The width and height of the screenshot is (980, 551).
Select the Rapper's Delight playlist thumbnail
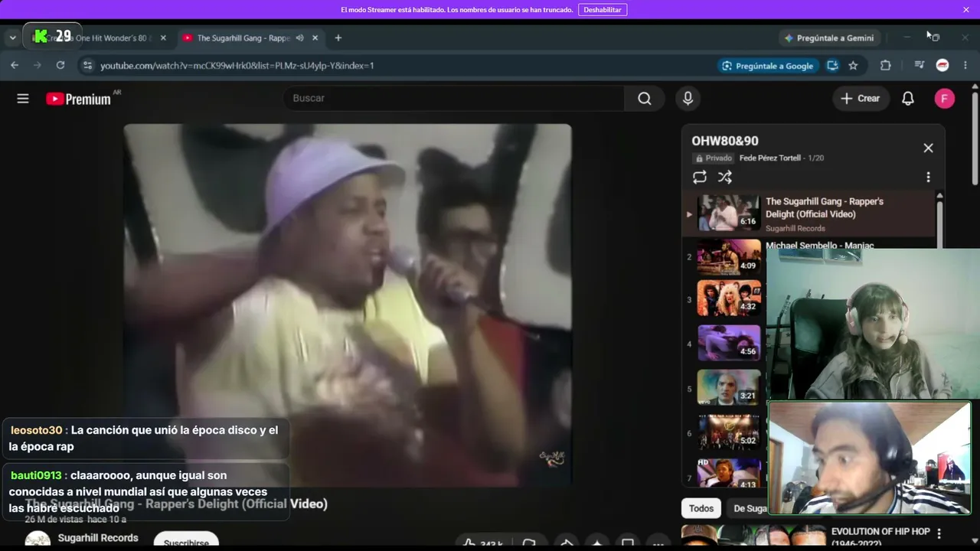(x=729, y=214)
